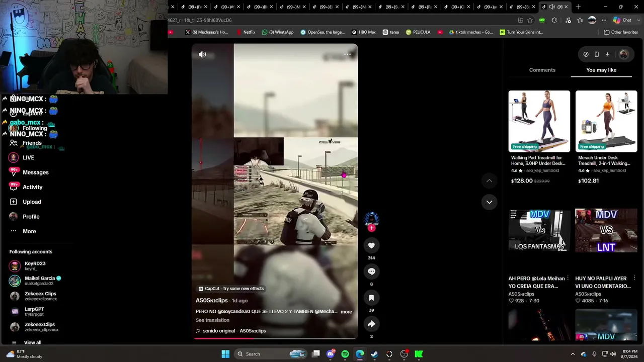Open the MDV VS LNT video
This screenshot has height=362, width=644.
[x=606, y=230]
